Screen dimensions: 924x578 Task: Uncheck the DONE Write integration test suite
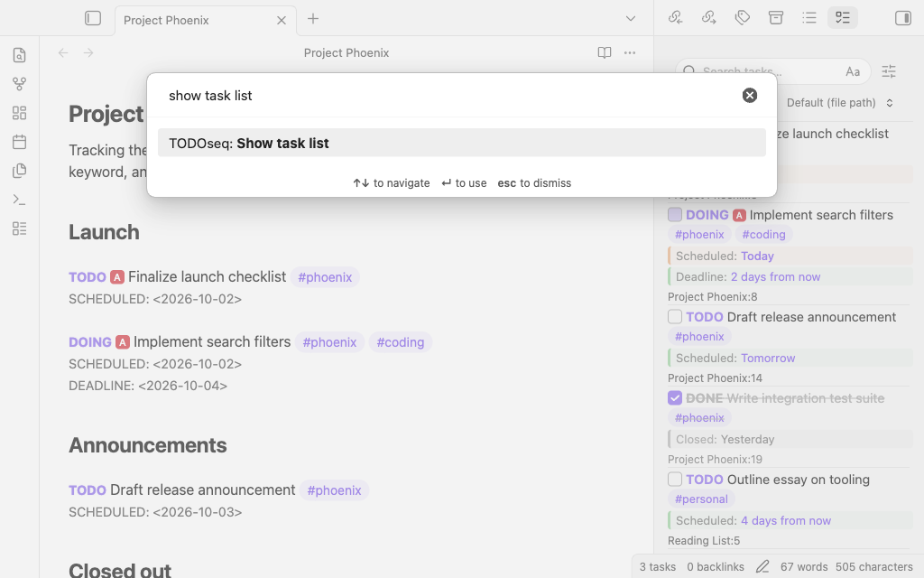click(675, 398)
